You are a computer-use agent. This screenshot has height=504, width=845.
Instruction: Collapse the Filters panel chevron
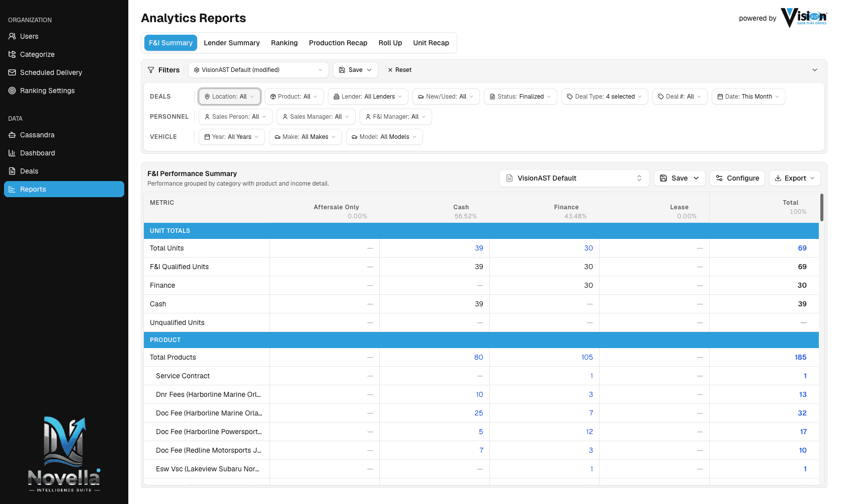[x=815, y=70]
